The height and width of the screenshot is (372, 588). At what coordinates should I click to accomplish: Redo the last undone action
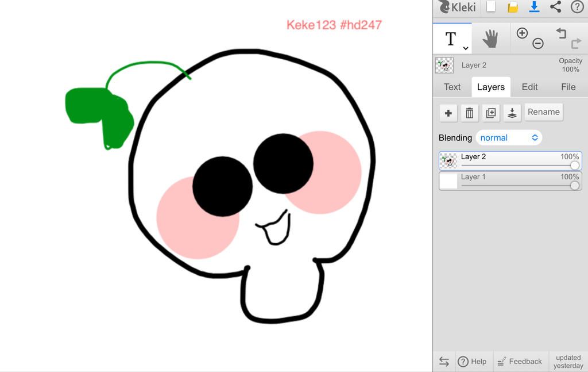coord(576,44)
